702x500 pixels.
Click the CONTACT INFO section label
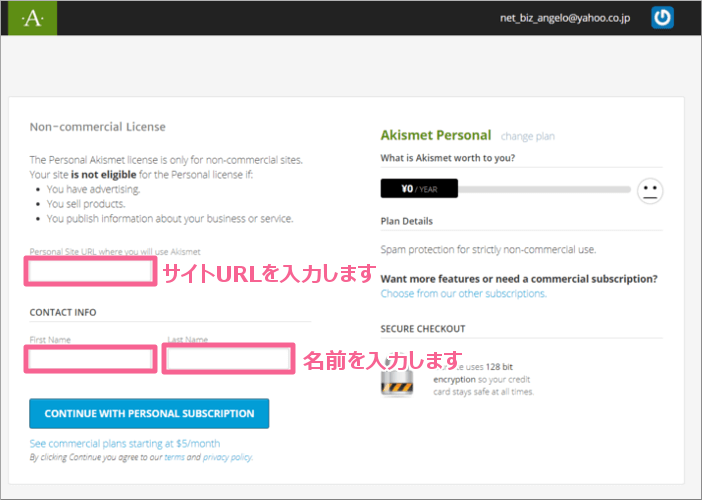click(63, 312)
